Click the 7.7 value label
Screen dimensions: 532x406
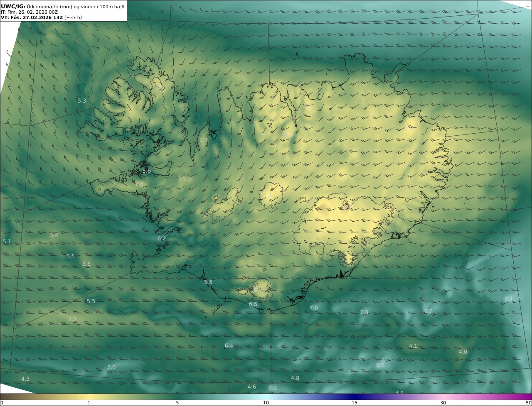point(428,311)
